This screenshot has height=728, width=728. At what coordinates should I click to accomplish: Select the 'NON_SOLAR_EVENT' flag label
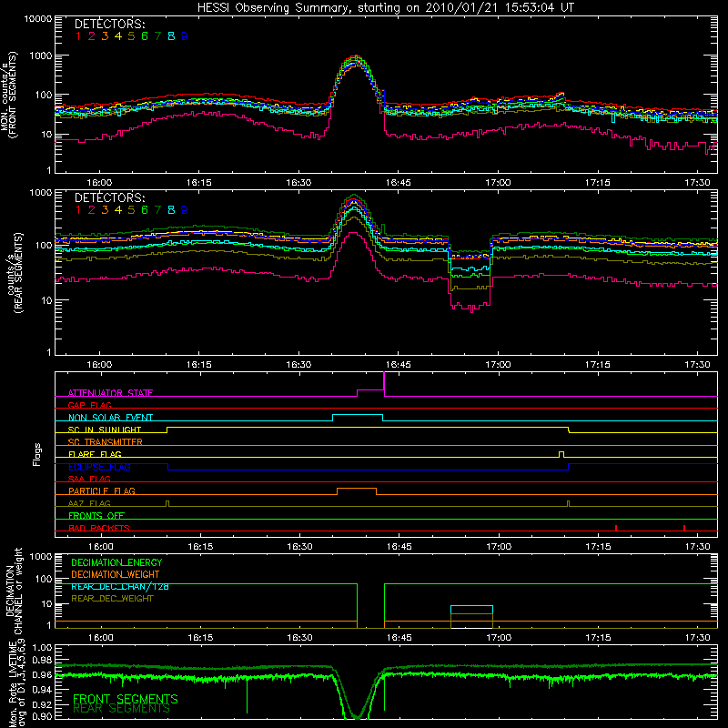(110, 418)
